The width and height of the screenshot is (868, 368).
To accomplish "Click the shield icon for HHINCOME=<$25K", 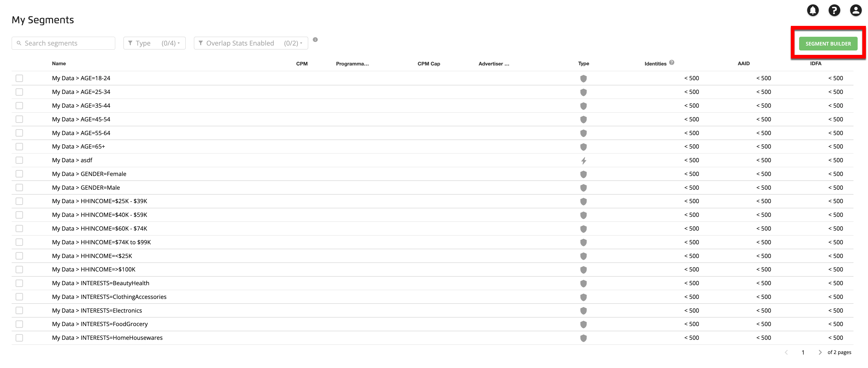I will coord(584,256).
